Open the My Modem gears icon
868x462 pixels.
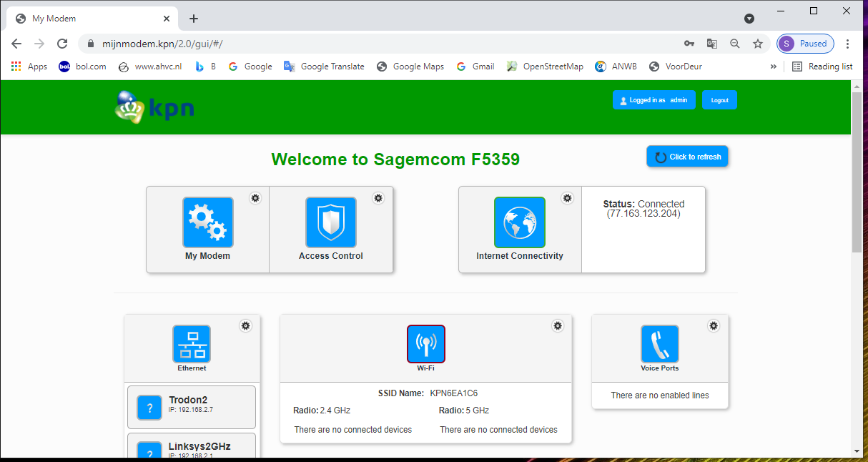click(x=208, y=222)
